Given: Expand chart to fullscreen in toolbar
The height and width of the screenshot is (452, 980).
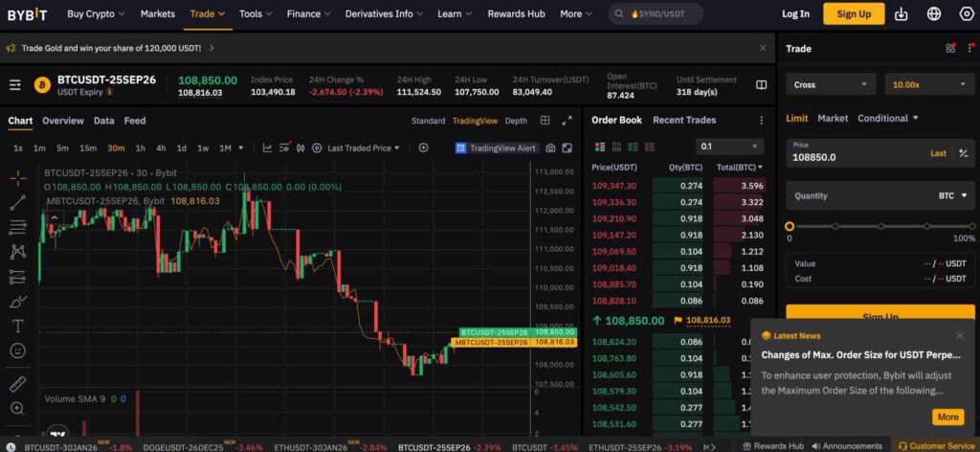Looking at the screenshot, I should point(567,148).
